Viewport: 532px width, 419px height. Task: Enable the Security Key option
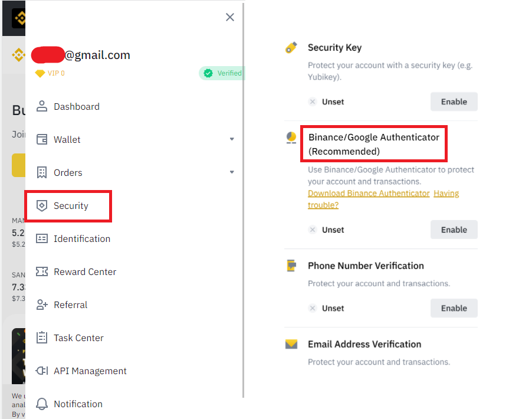click(454, 102)
